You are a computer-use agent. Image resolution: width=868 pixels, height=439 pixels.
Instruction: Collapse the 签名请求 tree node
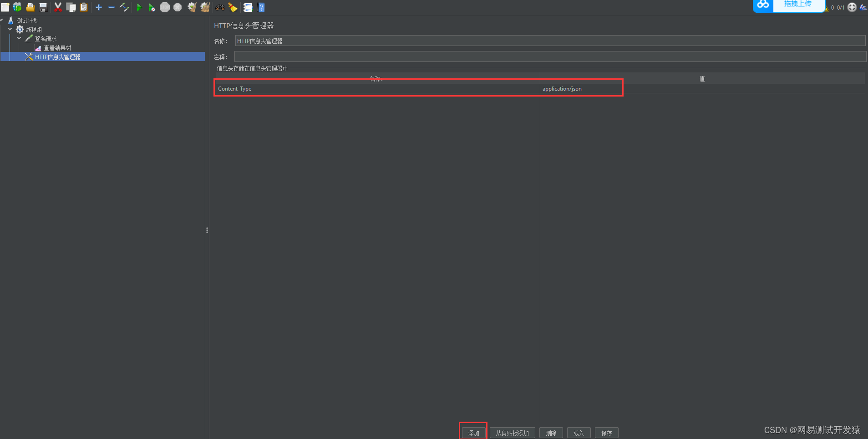19,38
